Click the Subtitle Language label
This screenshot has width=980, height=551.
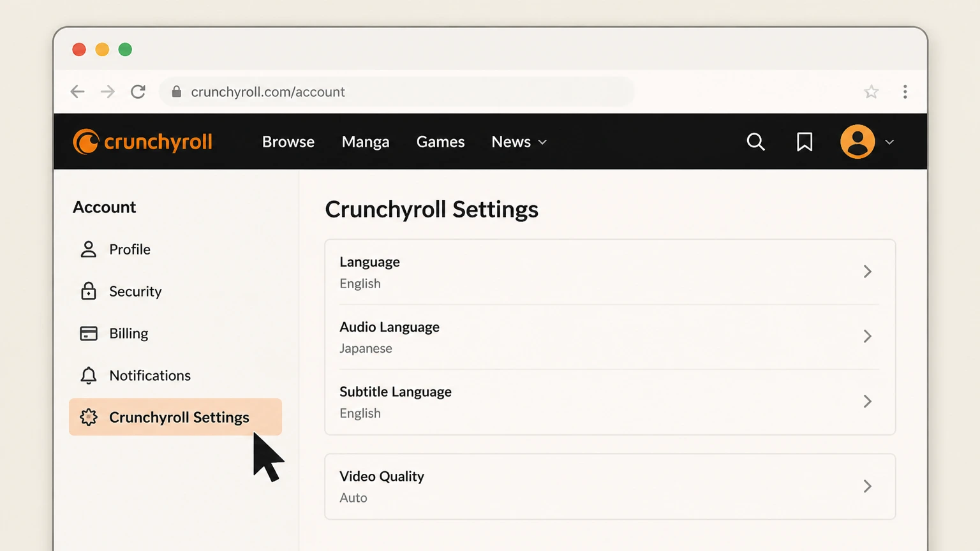[396, 392]
